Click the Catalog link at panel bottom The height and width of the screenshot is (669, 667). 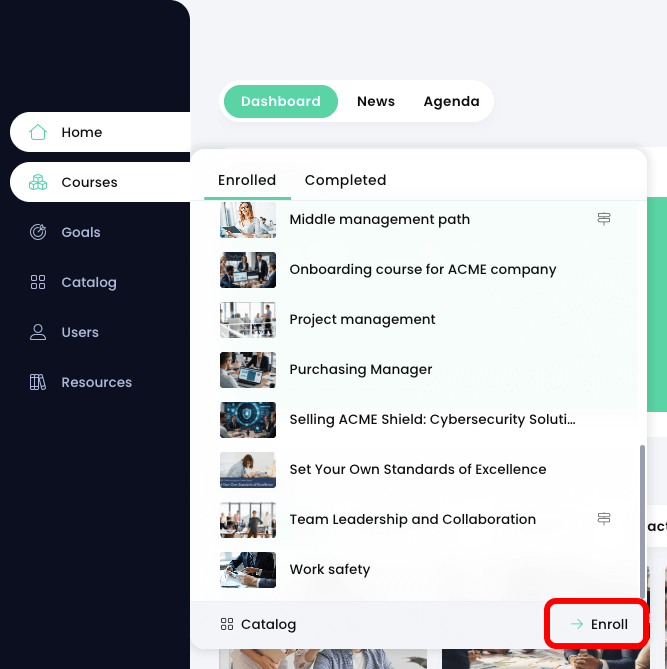click(x=258, y=624)
